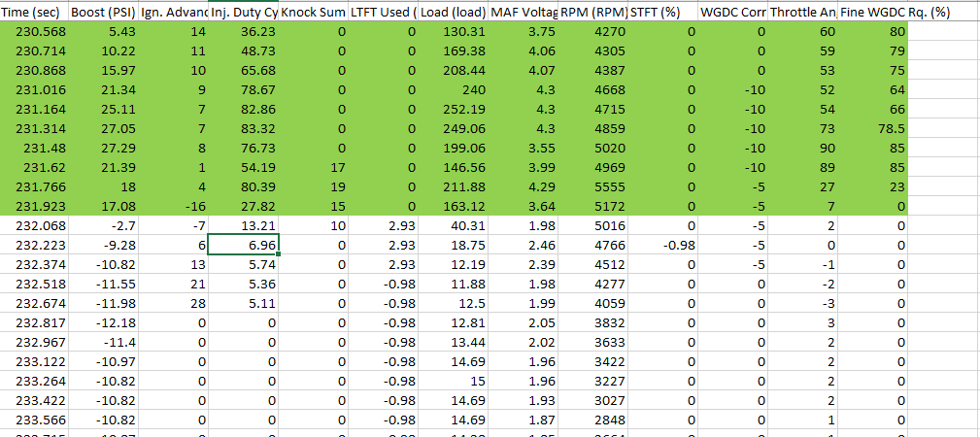Click the RPM (RPM) column header
Image resolution: width=980 pixels, height=437 pixels.
pyautogui.click(x=592, y=13)
